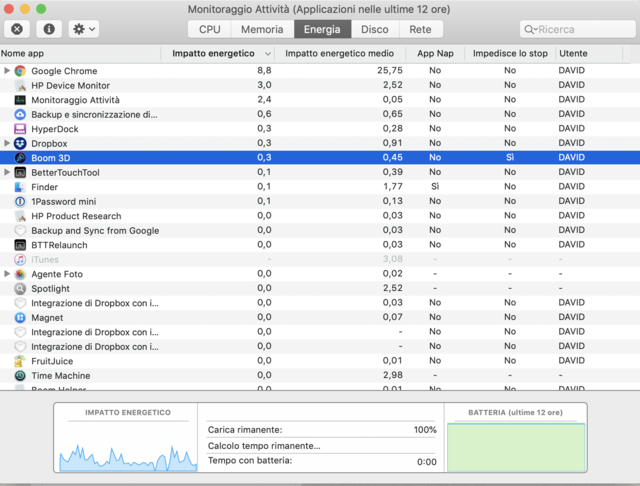Click the Google Chrome app icon
The height and width of the screenshot is (486, 640).
click(20, 71)
